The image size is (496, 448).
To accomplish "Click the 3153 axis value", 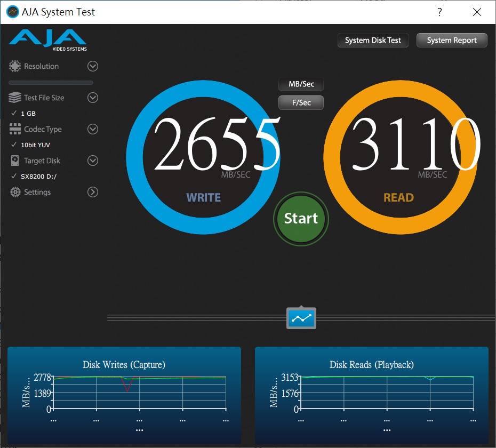I will pyautogui.click(x=290, y=377).
